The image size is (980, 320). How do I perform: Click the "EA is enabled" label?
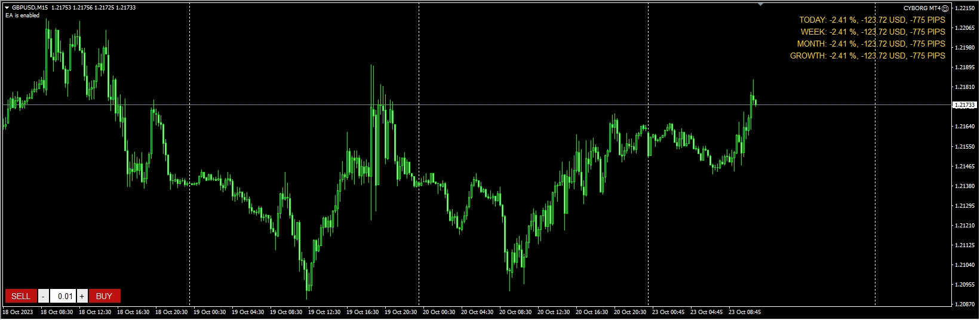click(22, 16)
